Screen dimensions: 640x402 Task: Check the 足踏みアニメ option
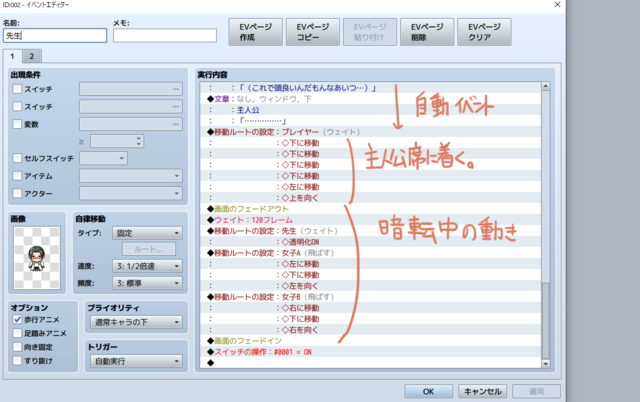pos(17,333)
